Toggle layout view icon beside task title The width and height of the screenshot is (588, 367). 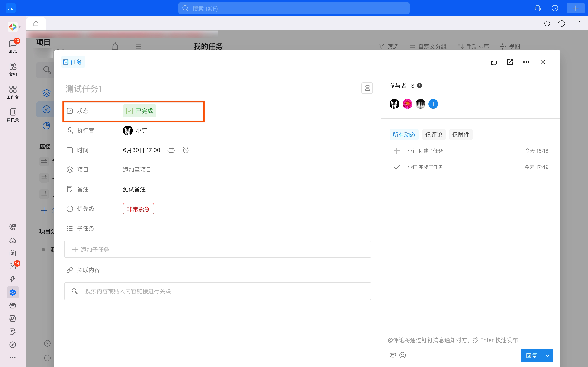point(367,88)
